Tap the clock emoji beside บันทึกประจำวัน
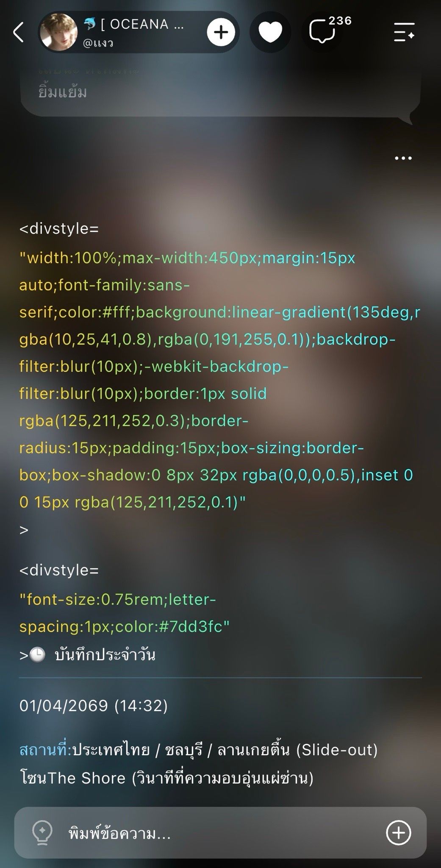The width and height of the screenshot is (441, 868). click(x=38, y=655)
